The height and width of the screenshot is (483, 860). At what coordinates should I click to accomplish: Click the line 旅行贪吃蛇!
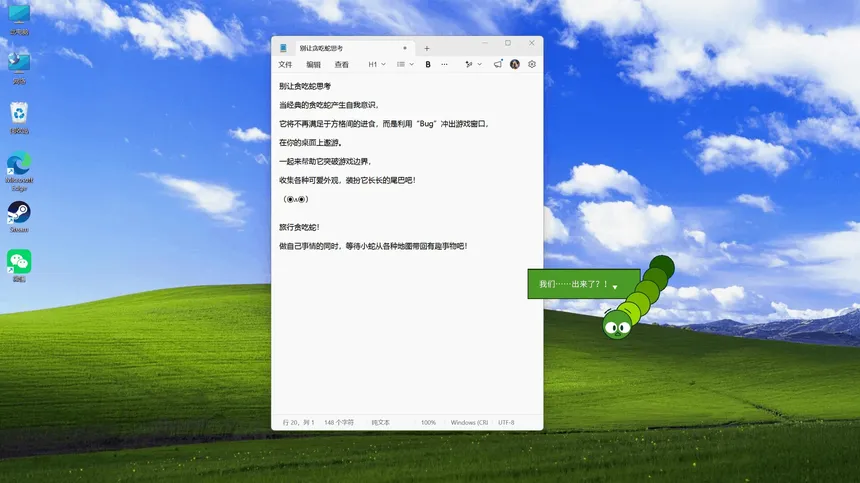pos(299,227)
